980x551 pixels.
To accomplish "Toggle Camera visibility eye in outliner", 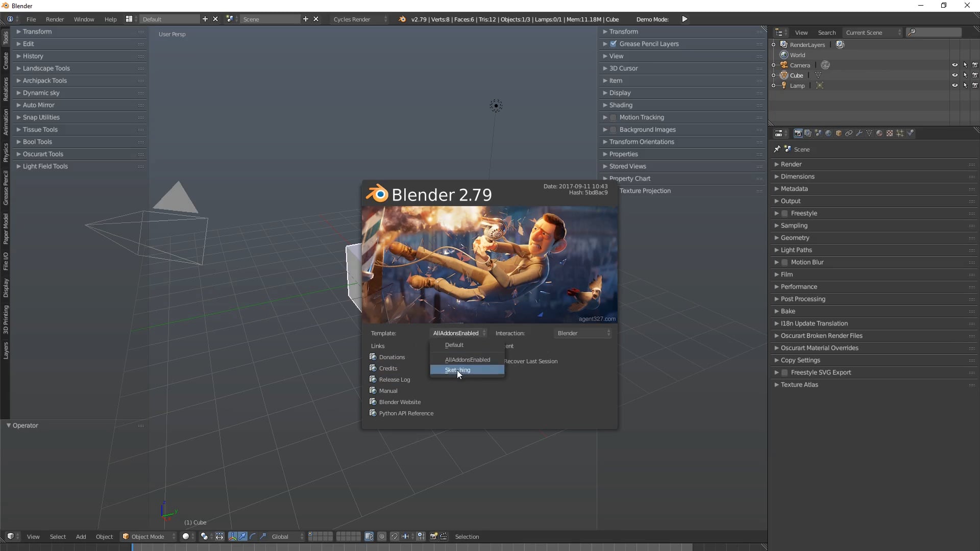I will [x=954, y=65].
